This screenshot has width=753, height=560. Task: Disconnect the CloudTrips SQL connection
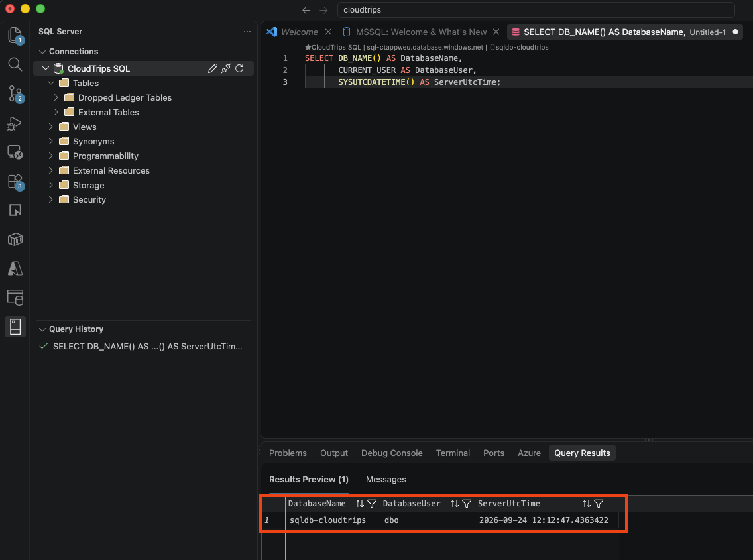pyautogui.click(x=226, y=68)
